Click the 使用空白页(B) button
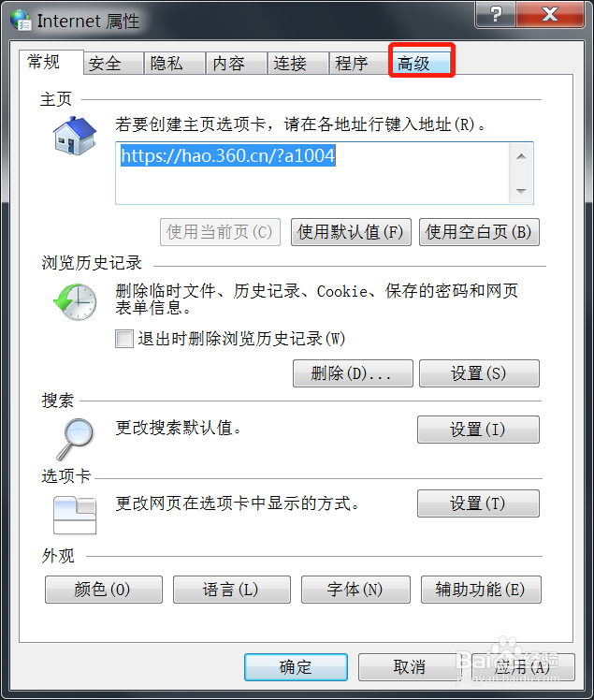This screenshot has width=594, height=700. click(479, 232)
